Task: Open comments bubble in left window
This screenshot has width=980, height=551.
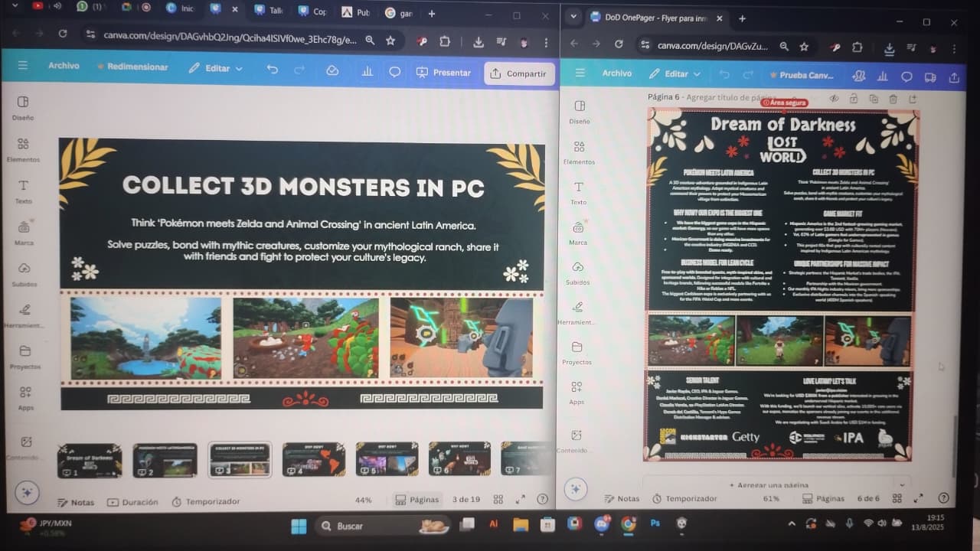Action: 394,72
